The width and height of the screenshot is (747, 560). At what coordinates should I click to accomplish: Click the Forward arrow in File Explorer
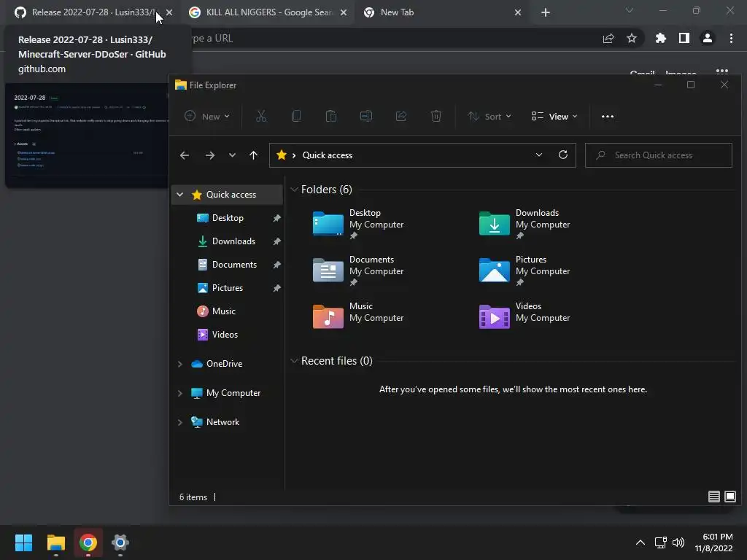209,155
